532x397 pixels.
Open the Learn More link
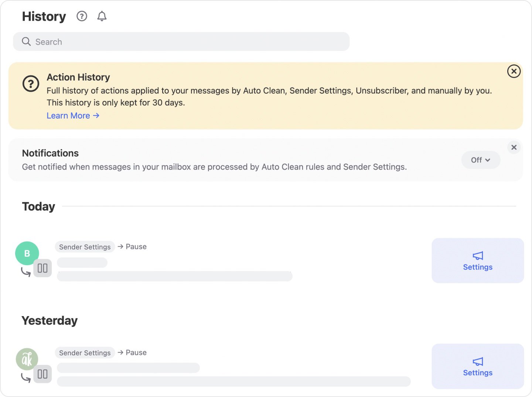[73, 116]
